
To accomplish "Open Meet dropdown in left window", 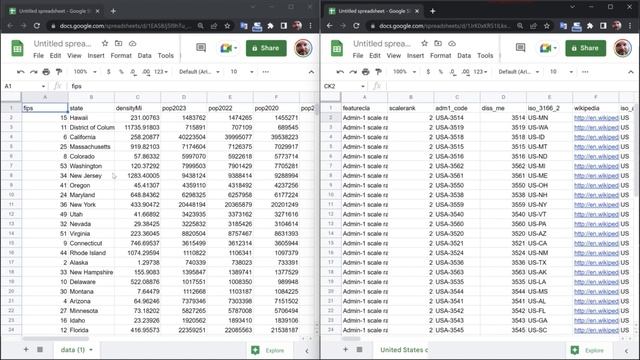I will pos(236,48).
